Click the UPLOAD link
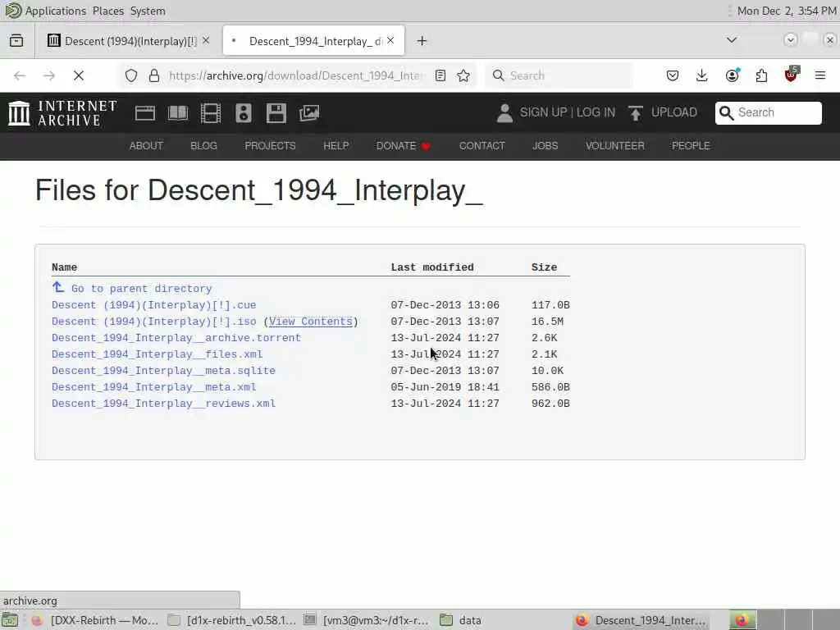The width and height of the screenshot is (840, 630). 674,112
